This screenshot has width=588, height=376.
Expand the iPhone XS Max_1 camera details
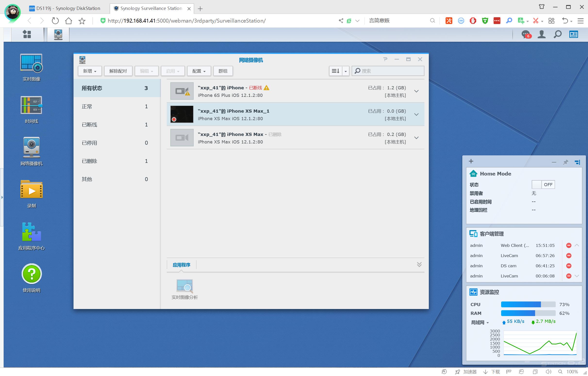[x=416, y=115]
